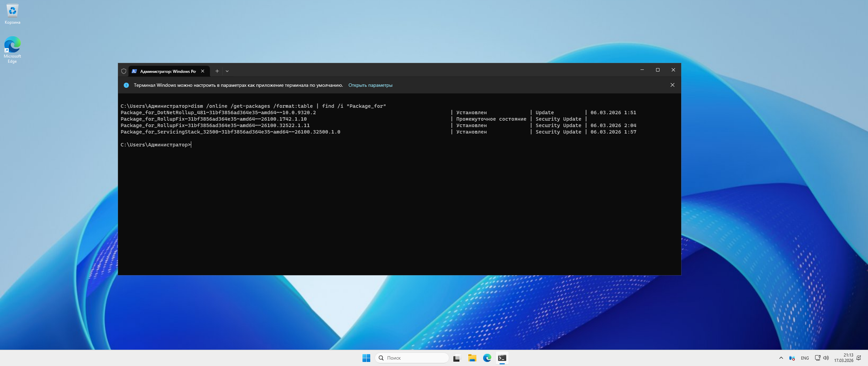Select the Администратор: Windows PowerShell tab

[x=167, y=71]
